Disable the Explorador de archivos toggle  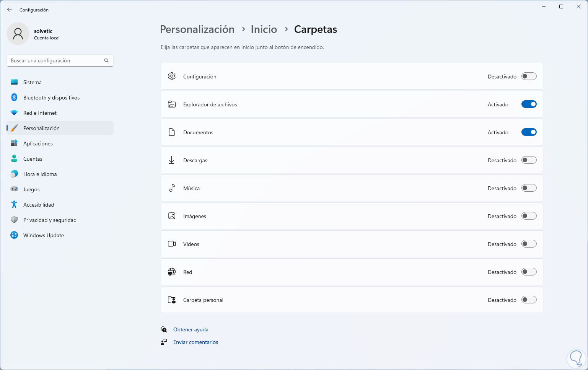pos(529,104)
